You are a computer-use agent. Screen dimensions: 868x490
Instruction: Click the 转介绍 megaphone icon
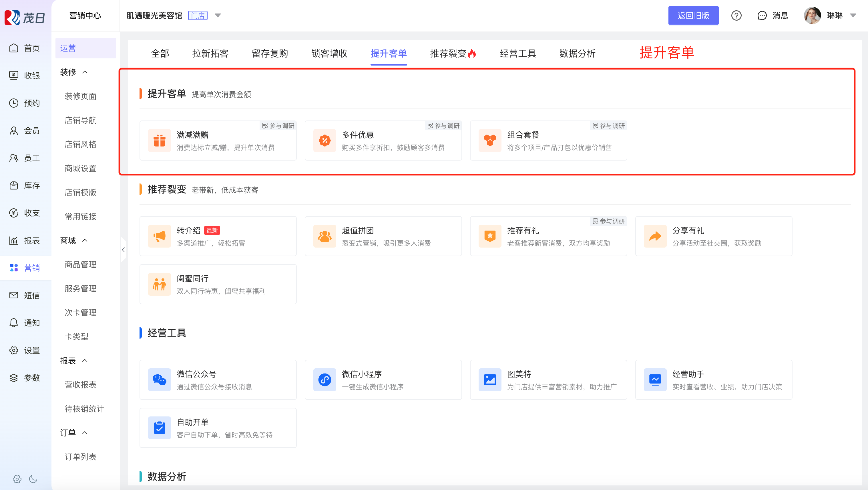pos(159,236)
